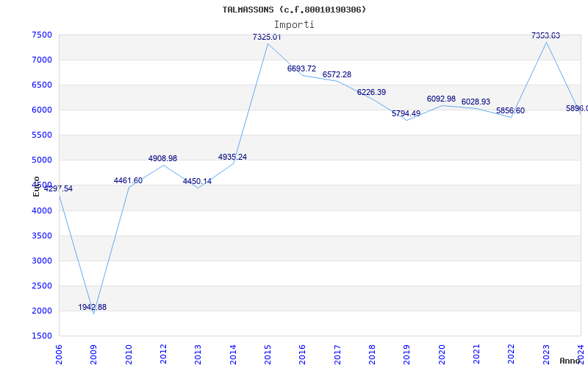Click x-axis year 2013
The image size is (588, 368).
(198, 354)
